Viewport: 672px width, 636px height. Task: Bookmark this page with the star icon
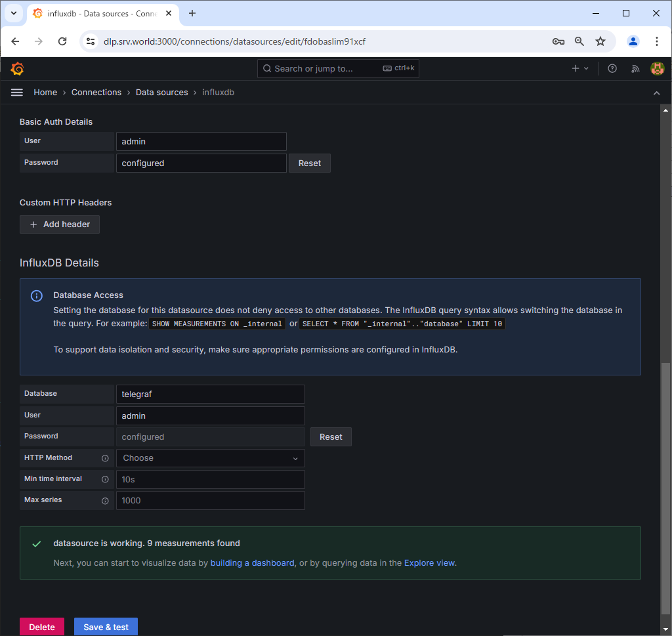pos(600,41)
